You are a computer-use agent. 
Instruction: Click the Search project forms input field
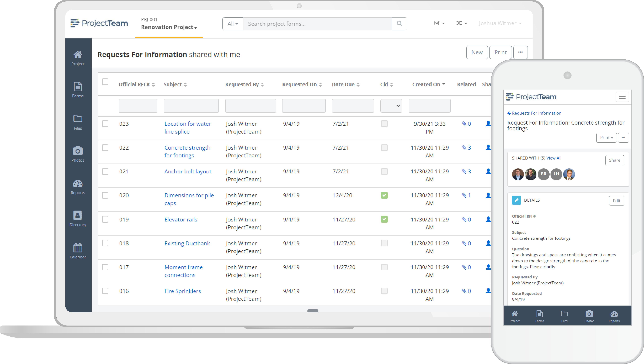tap(317, 24)
